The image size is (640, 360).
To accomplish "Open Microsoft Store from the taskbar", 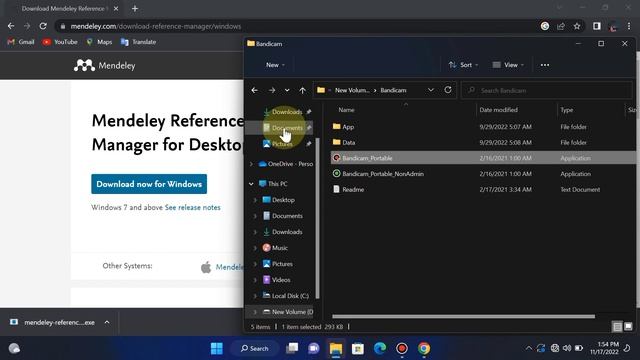I will click(x=358, y=349).
